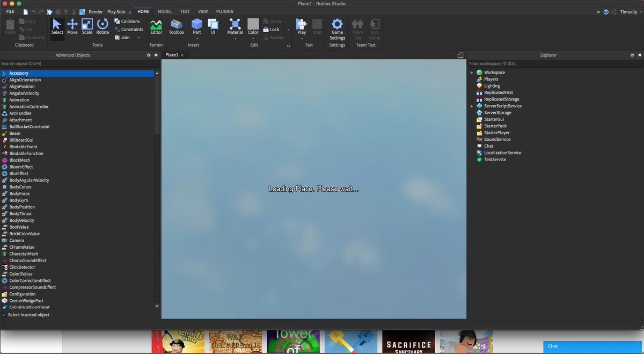Open the Chat bar in browser window
Screen dimensions: 644x354
tap(594, 346)
